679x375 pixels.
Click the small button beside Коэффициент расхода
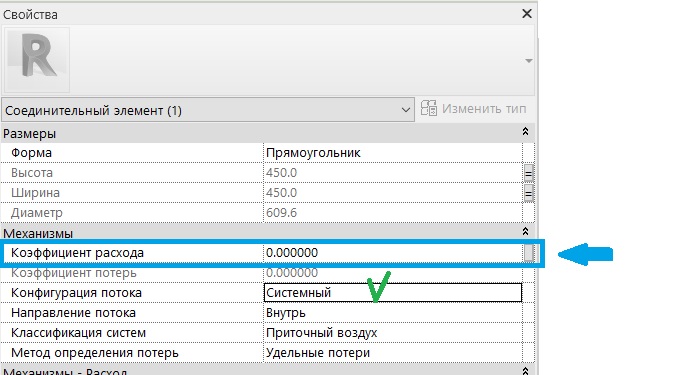529,253
